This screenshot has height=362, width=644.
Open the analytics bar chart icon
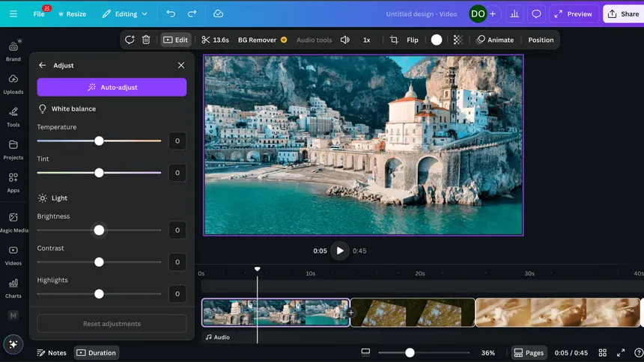[514, 13]
